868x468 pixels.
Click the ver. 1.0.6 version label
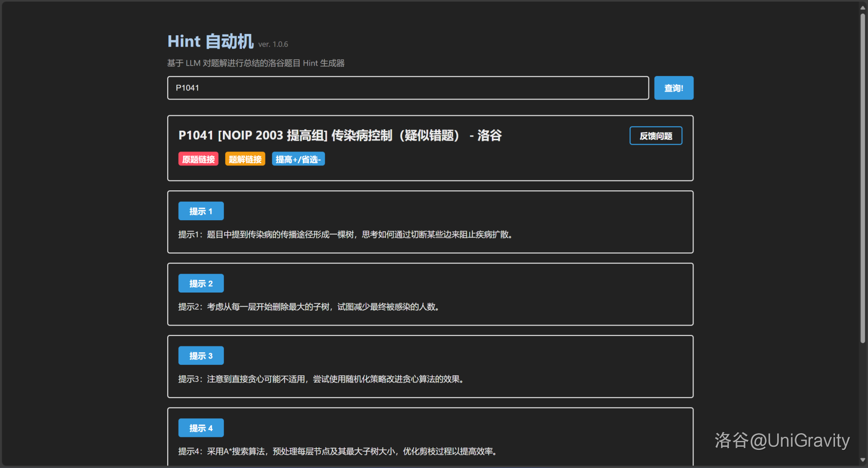(x=273, y=44)
